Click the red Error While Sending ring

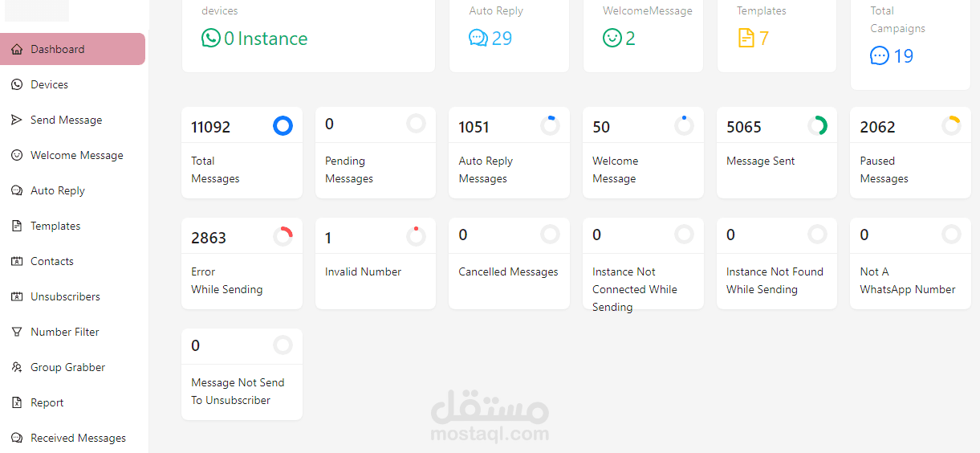(283, 236)
